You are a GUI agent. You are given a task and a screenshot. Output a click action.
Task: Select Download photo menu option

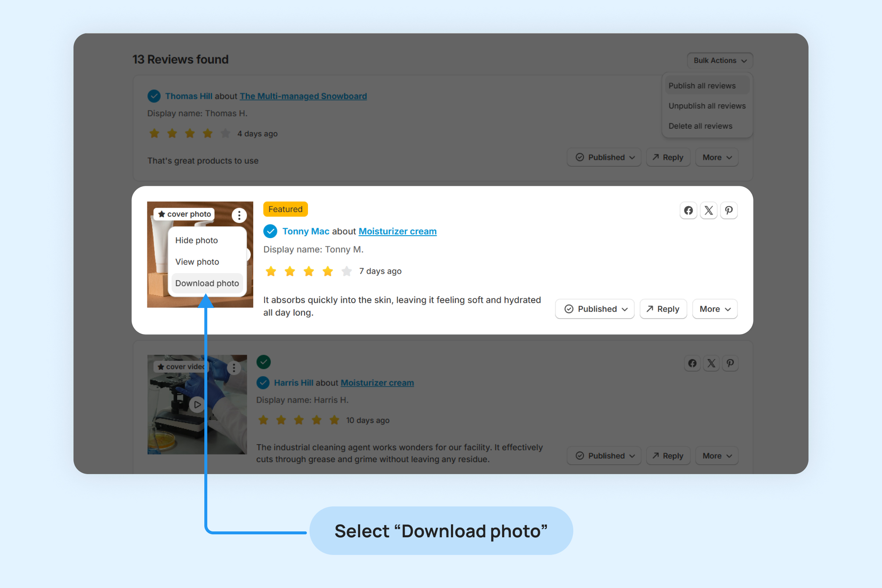207,283
